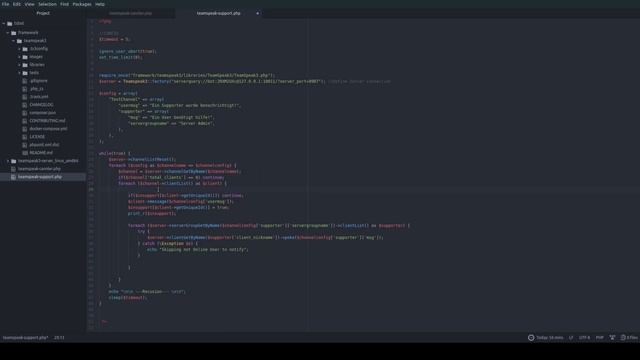Open the Packages menu

82,4
